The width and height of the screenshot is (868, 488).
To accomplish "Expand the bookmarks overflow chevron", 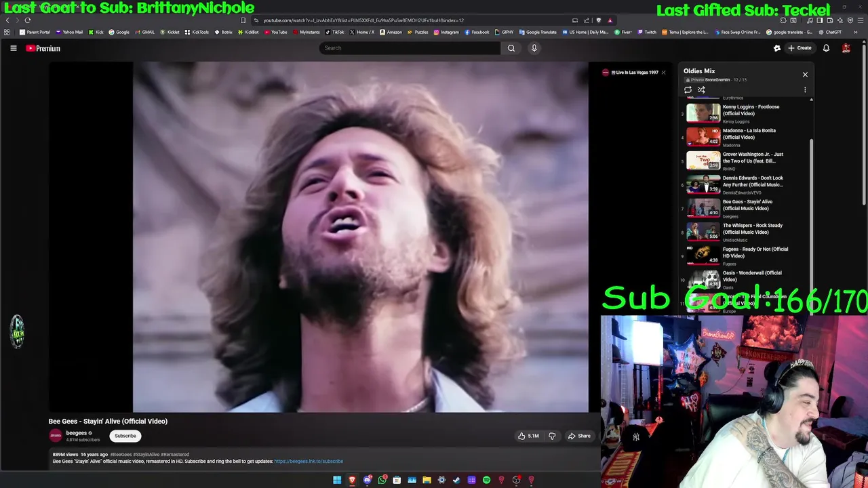I will (855, 32).
